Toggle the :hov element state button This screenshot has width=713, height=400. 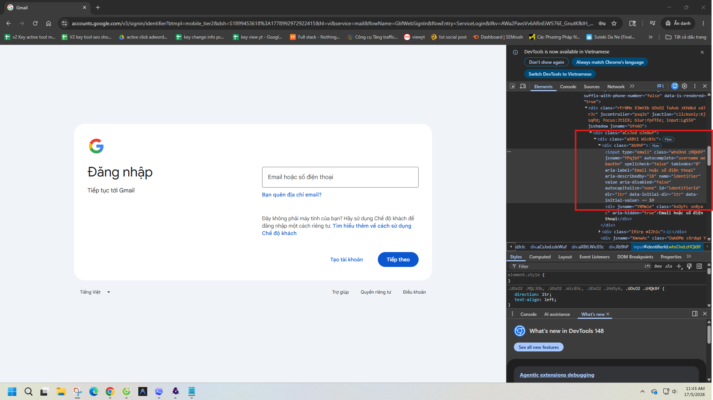point(658,266)
